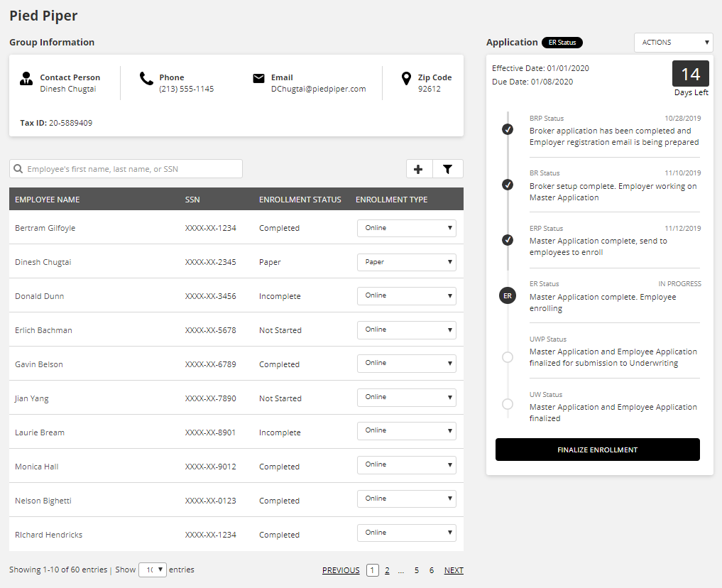The image size is (722, 588).
Task: Click the search magnifier icon
Action: tap(18, 169)
